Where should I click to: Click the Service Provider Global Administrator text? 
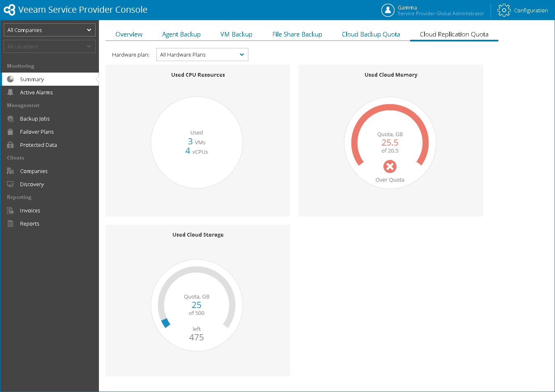[441, 14]
